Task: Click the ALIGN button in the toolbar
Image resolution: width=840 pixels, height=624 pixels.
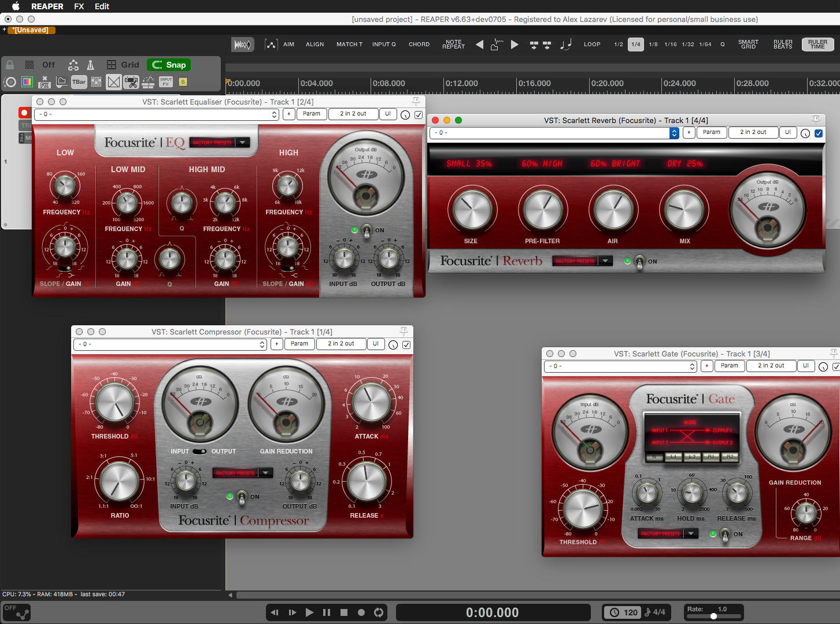Action: (315, 44)
